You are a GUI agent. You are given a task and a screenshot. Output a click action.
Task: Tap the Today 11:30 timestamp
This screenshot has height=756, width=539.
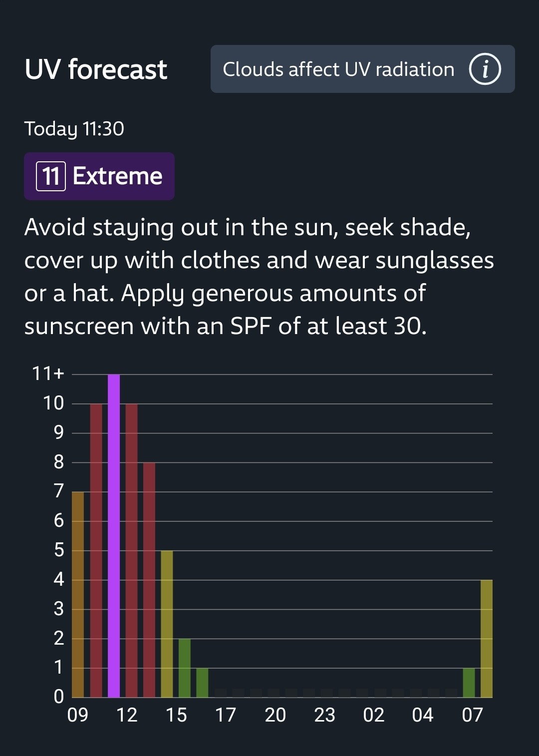(74, 129)
